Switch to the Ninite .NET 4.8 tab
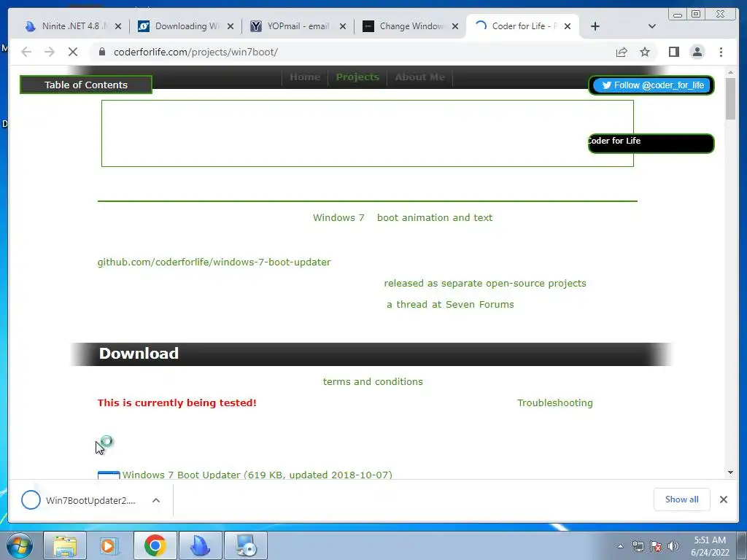Screen dimensions: 747x560 click(x=74, y=26)
